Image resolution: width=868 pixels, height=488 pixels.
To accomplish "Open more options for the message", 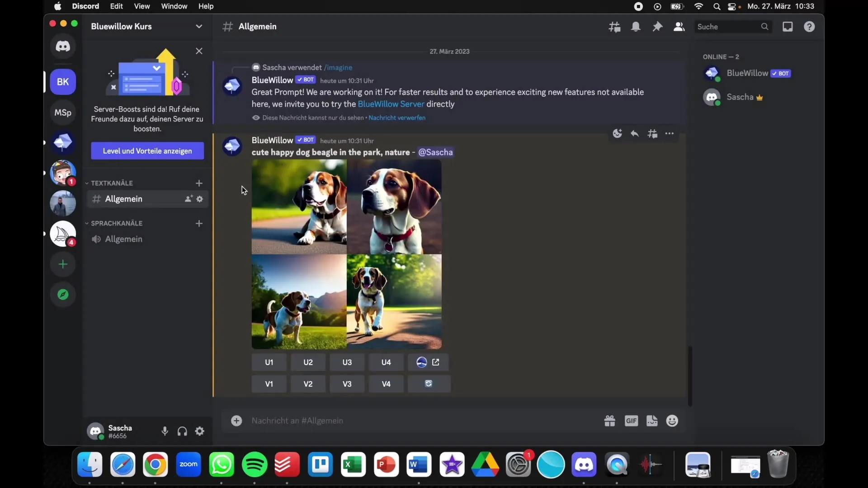I will click(670, 133).
